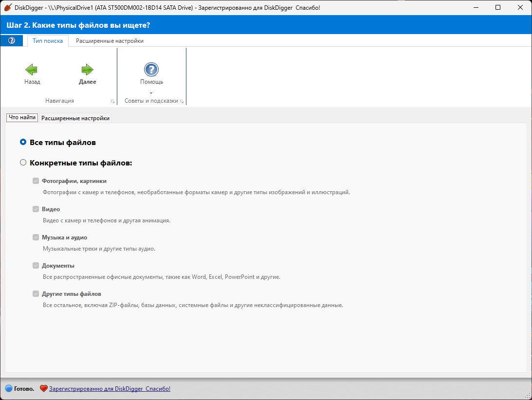
Task: Click the Все остальное, включая ZIP-файлы description
Action: coord(193,305)
